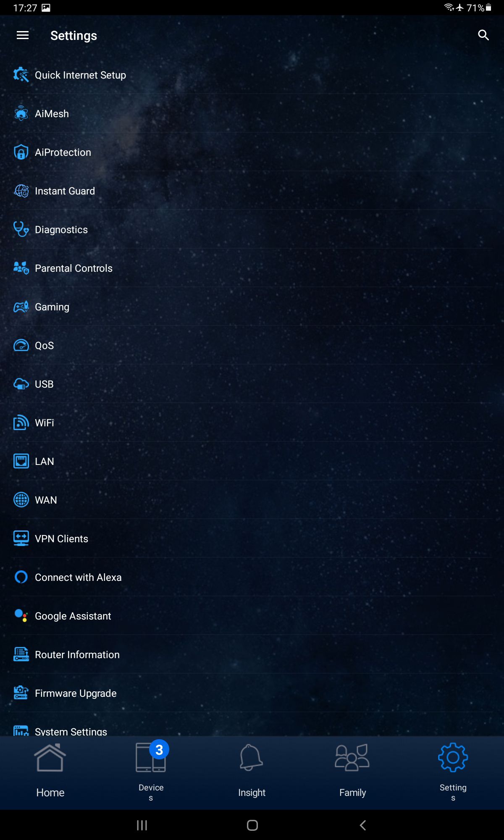
Task: Tap the LAN ethernet port icon
Action: pos(21,461)
